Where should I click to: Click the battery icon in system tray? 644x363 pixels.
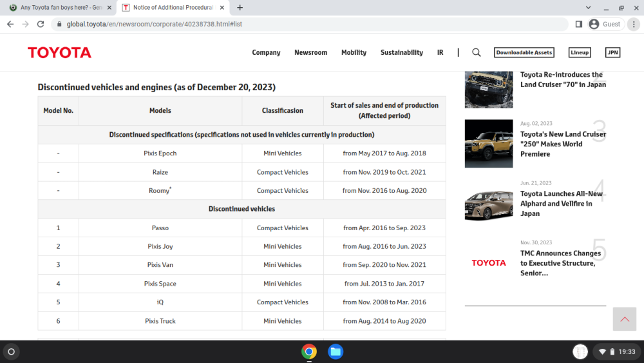coord(612,351)
